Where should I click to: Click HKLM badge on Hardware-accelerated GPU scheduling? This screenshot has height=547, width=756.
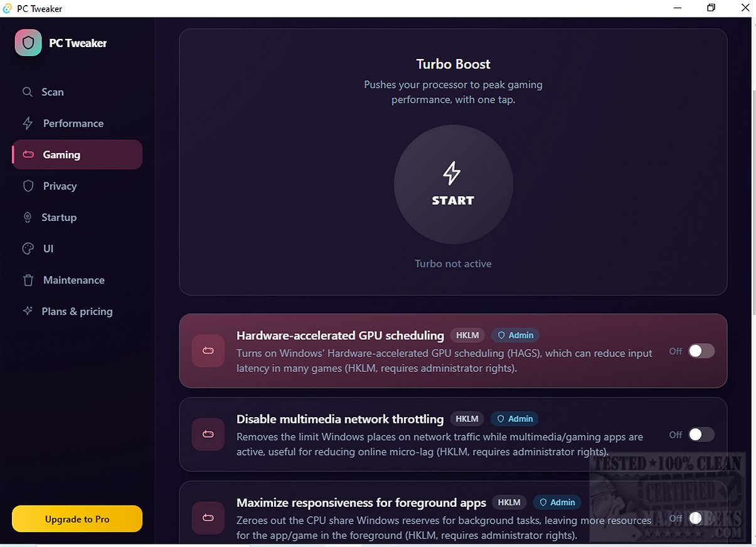pyautogui.click(x=467, y=335)
